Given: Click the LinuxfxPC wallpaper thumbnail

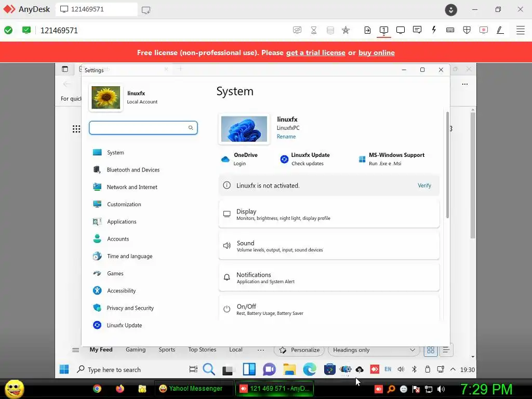Looking at the screenshot, I should click(244, 129).
